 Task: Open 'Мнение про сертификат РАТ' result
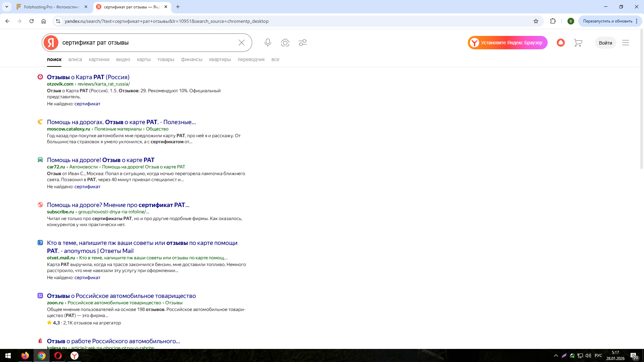click(118, 205)
